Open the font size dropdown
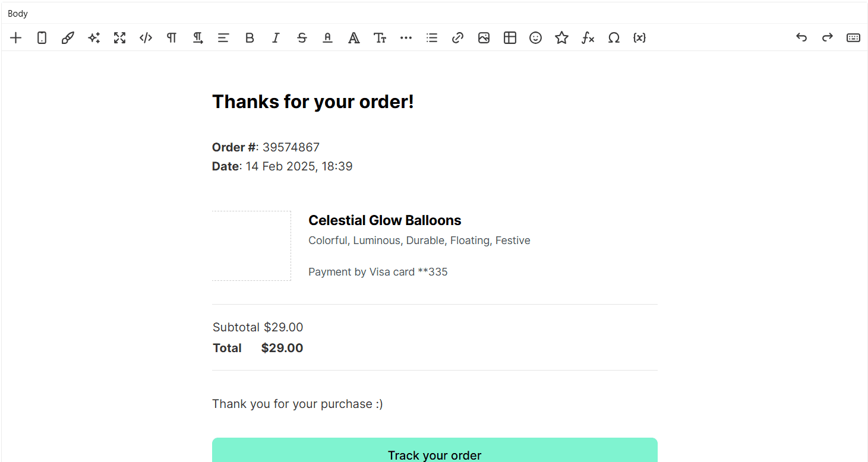This screenshot has width=868, height=462. (x=380, y=38)
